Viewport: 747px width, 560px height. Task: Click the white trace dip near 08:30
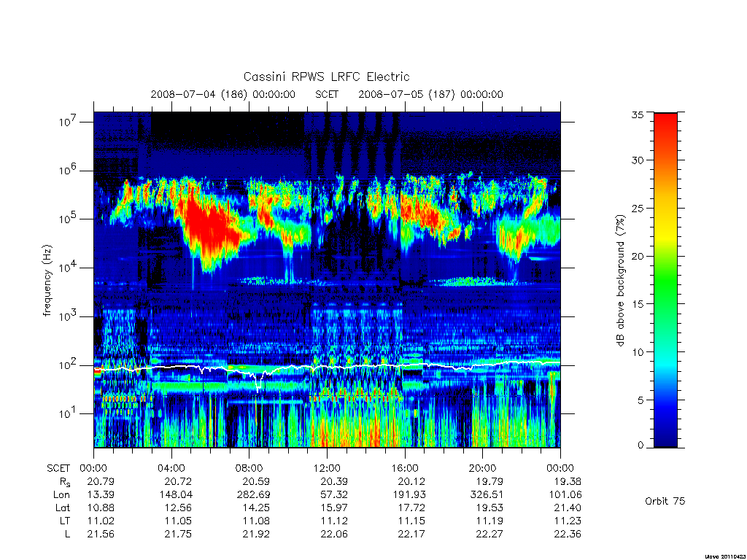259,384
